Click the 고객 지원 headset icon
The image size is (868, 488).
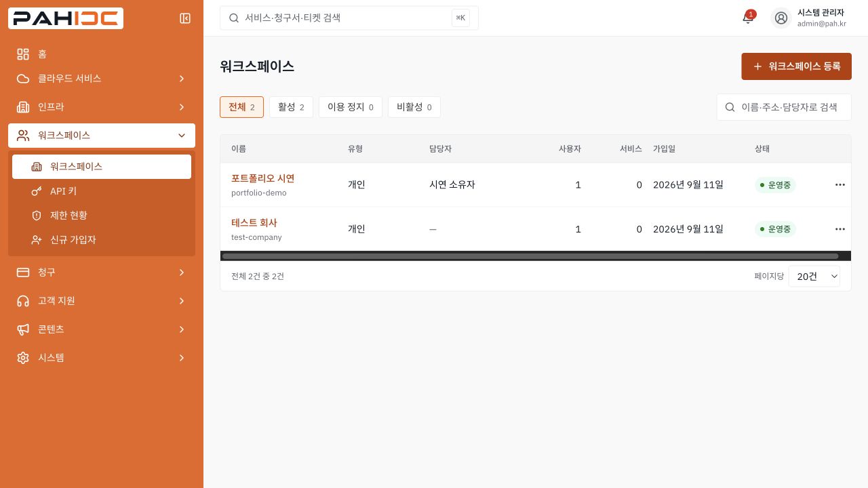coord(23,301)
